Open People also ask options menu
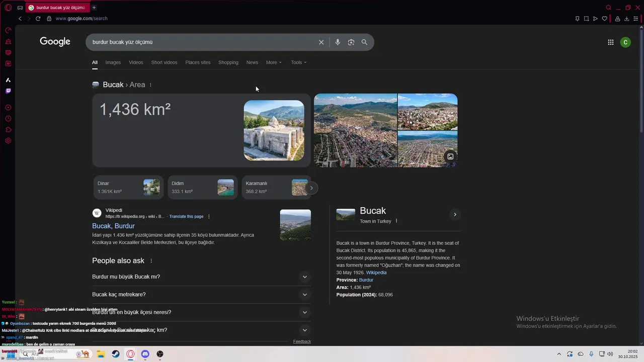644x362 pixels. click(x=151, y=261)
